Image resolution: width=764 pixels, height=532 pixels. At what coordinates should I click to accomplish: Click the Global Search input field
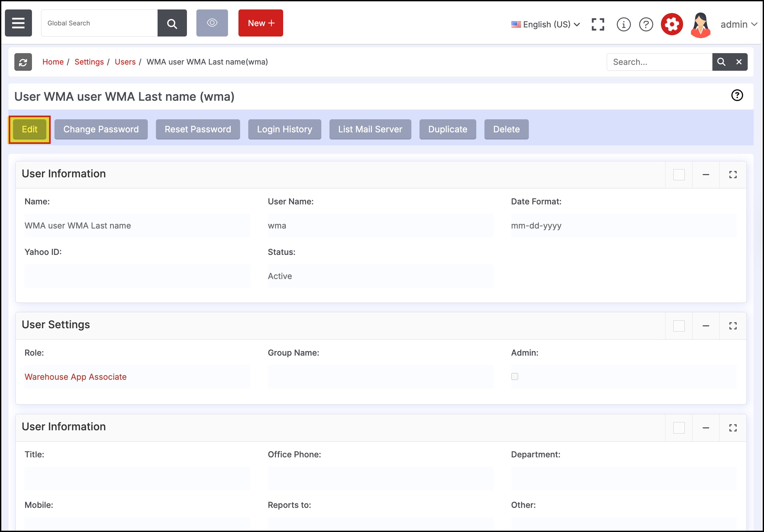pyautogui.click(x=99, y=23)
